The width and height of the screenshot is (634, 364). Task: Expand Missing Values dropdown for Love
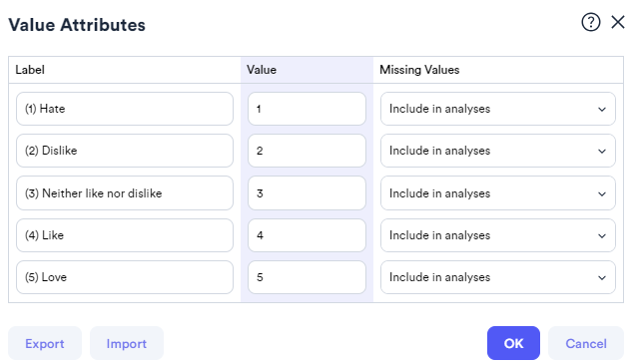[498, 277]
